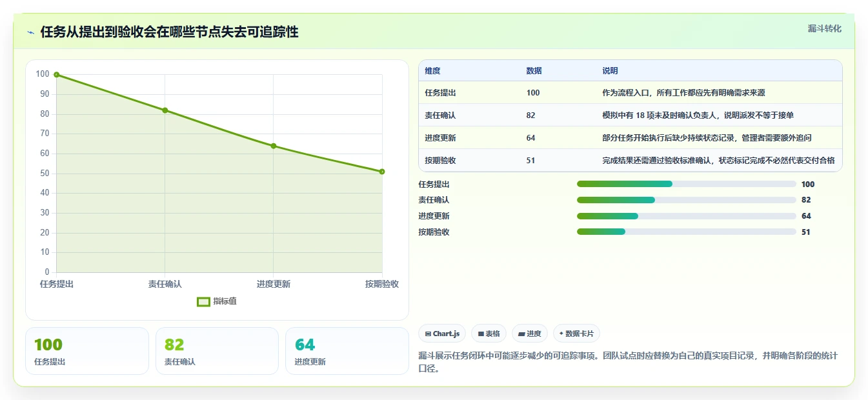Select the Chart.js tag
Screen dimensions: 868x400
click(x=442, y=334)
